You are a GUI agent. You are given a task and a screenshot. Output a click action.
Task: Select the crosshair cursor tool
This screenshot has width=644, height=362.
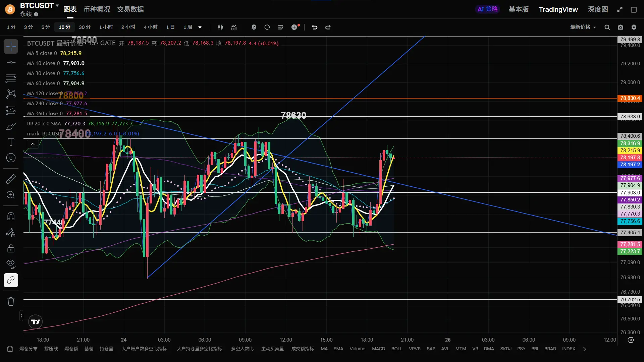coord(11,46)
